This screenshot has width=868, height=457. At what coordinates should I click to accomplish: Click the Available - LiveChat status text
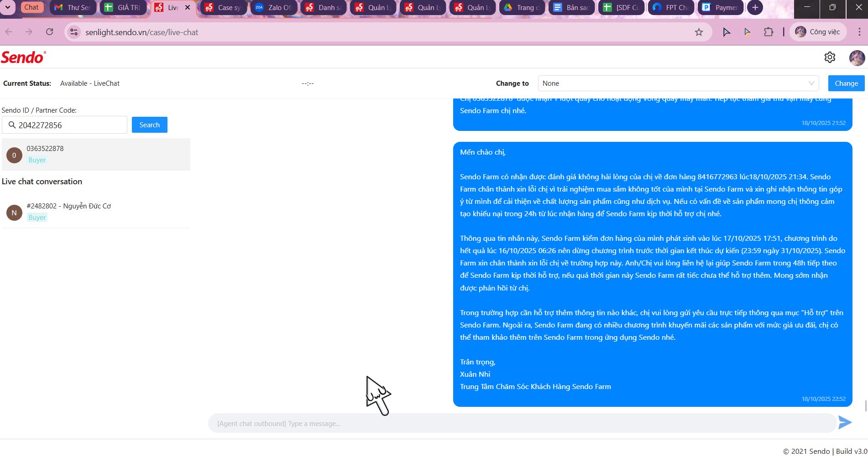coord(90,83)
